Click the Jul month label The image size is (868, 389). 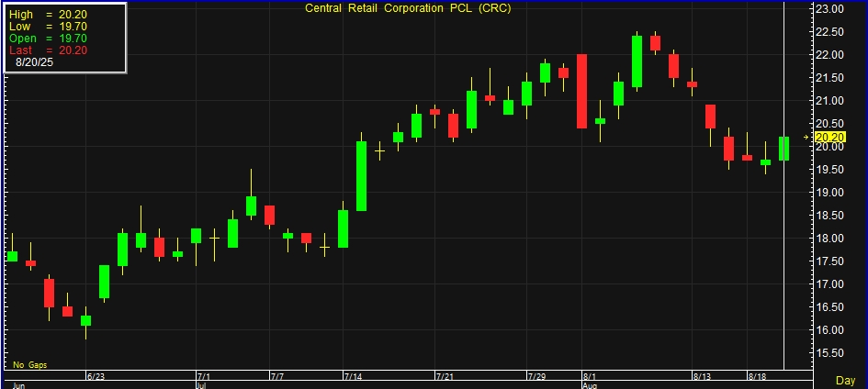[x=203, y=385]
